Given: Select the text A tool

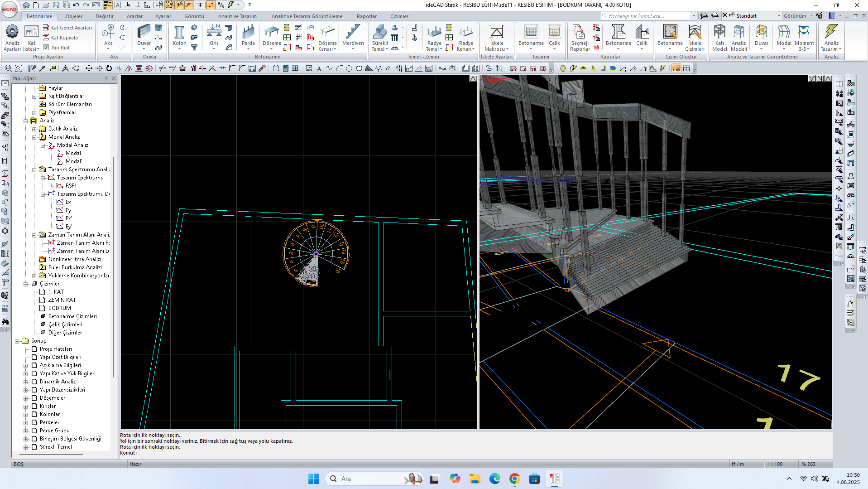Looking at the screenshot, I should tap(319, 68).
